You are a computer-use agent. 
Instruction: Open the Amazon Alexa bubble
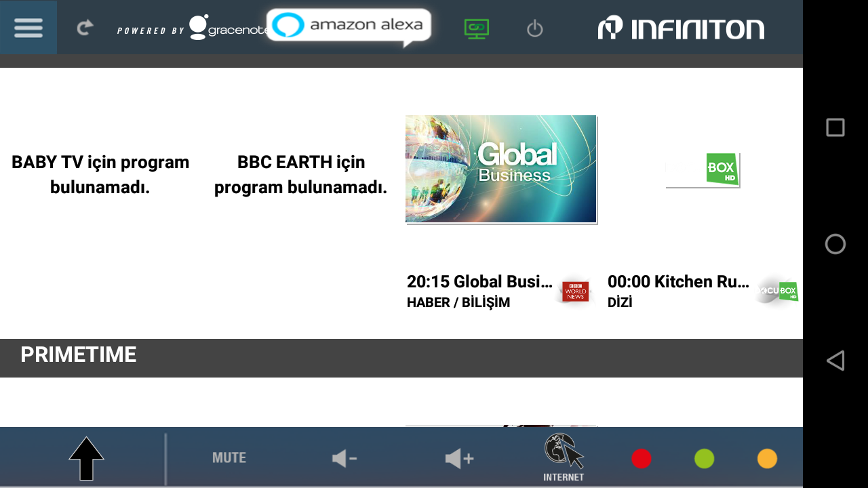coord(349,27)
